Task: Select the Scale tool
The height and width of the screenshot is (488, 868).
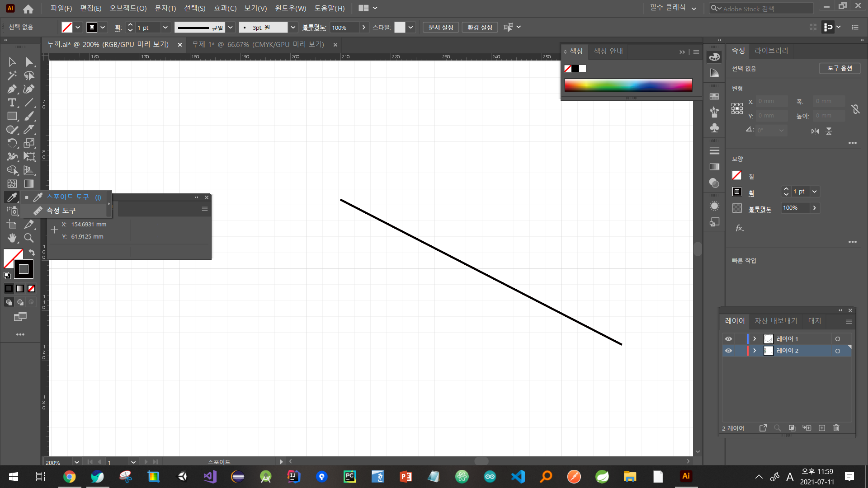Action: point(29,143)
